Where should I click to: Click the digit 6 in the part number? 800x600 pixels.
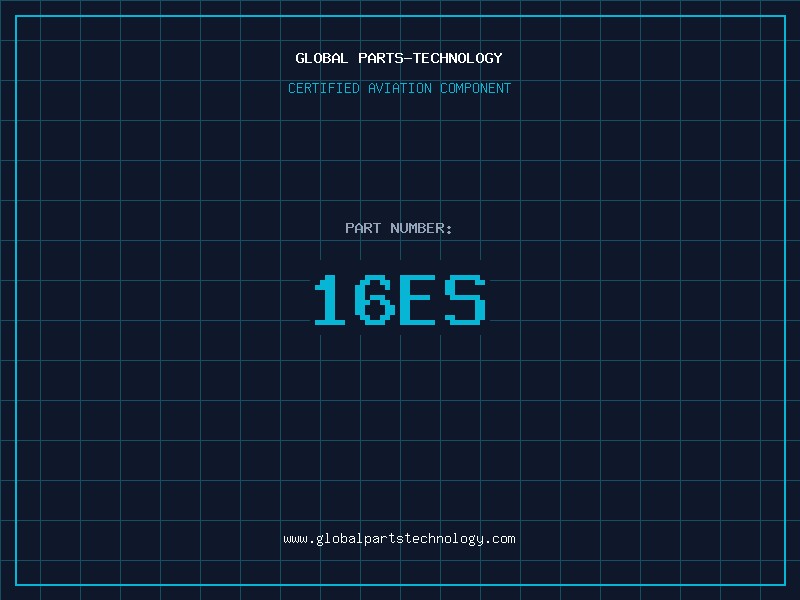click(x=376, y=300)
